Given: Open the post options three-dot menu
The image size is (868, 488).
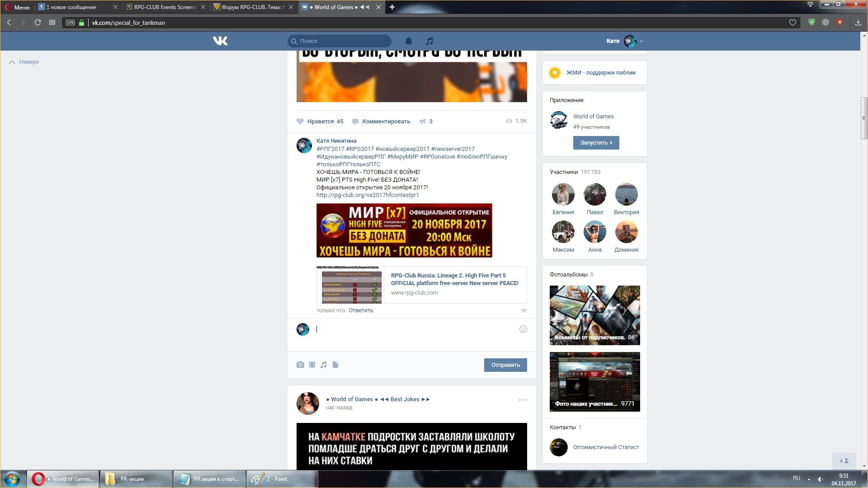Looking at the screenshot, I should [523, 400].
